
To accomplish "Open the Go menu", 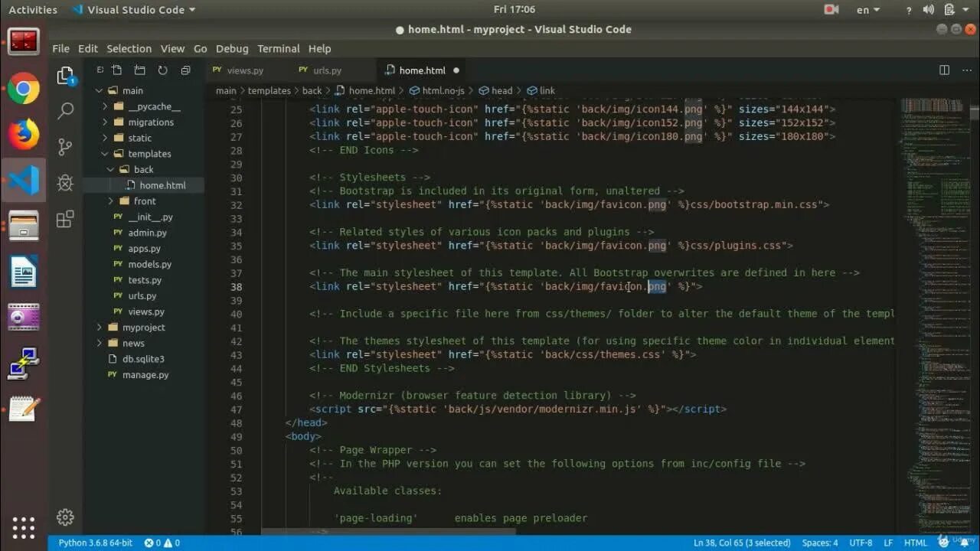I will 201,48.
